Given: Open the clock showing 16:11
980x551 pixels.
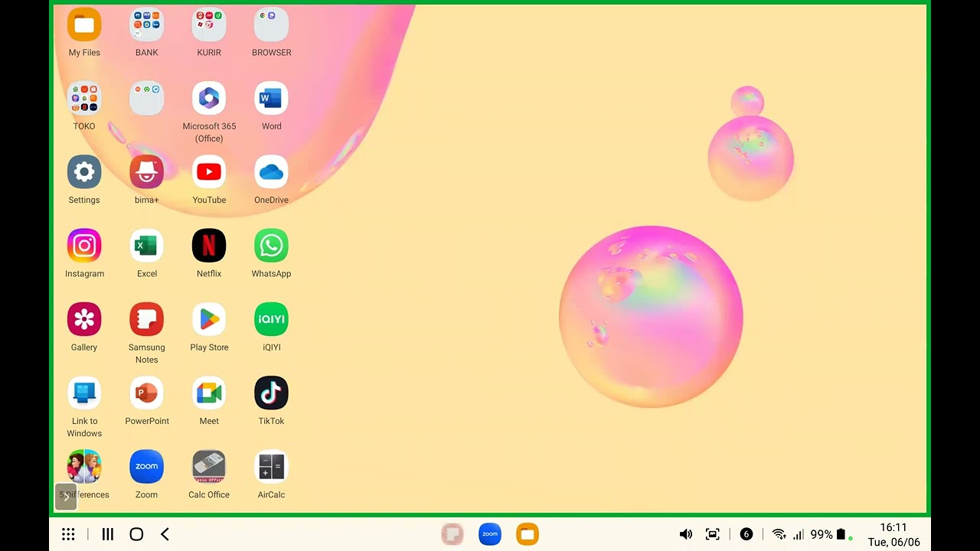Looking at the screenshot, I should (x=893, y=527).
